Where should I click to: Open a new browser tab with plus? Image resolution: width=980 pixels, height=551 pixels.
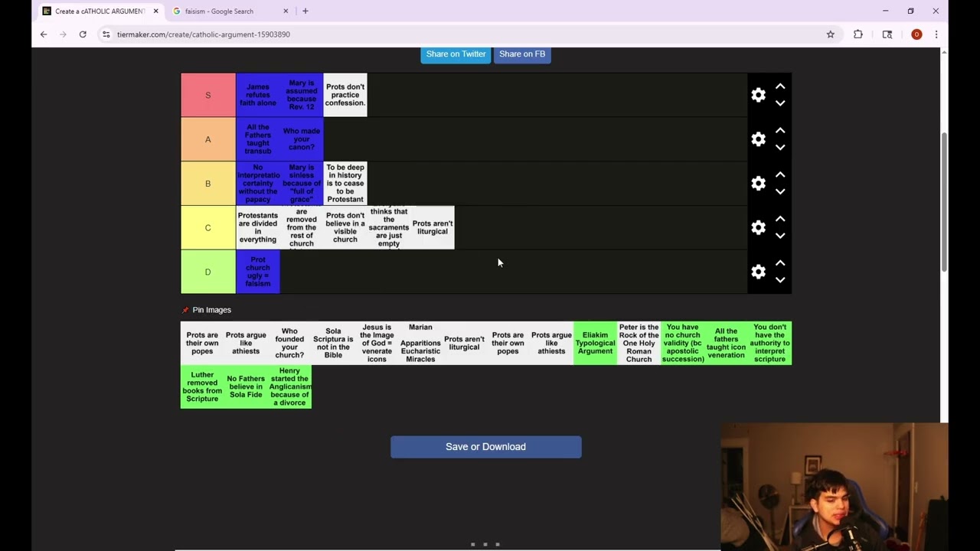pos(305,11)
